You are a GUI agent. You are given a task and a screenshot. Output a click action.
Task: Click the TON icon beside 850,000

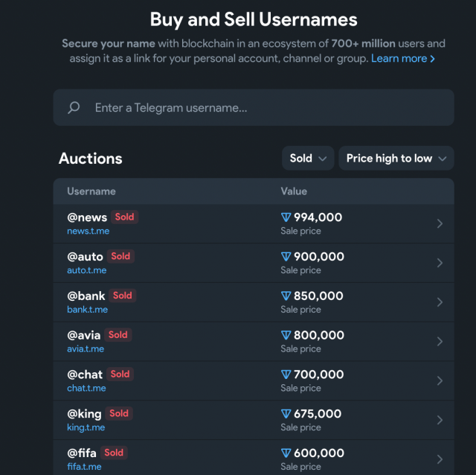click(286, 296)
